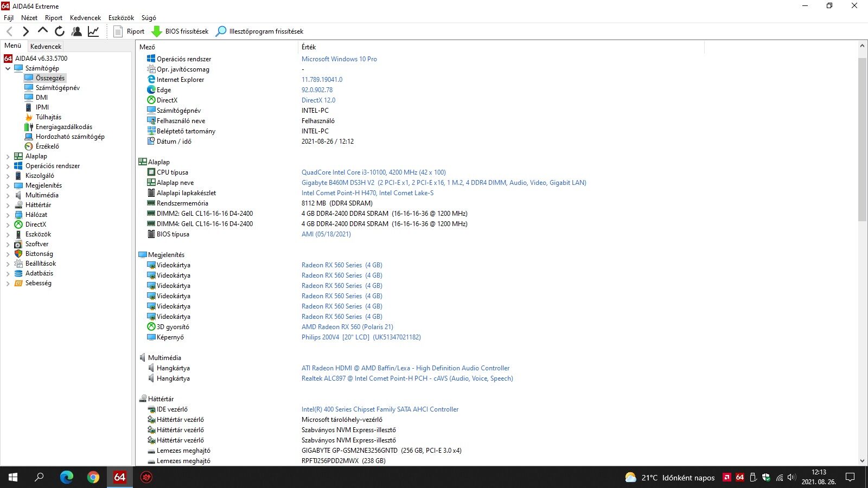Image resolution: width=868 pixels, height=488 pixels.
Task: Open the Nézet menu
Action: pyautogui.click(x=29, y=18)
